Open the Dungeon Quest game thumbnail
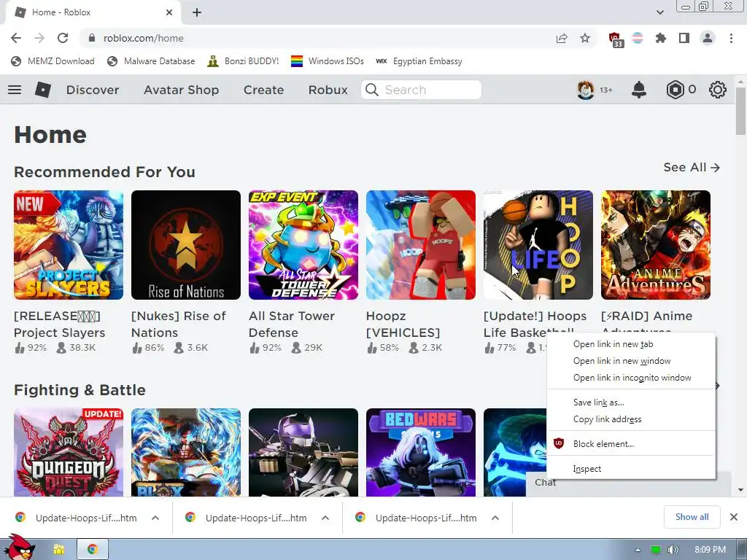This screenshot has height=560, width=747. 69,452
